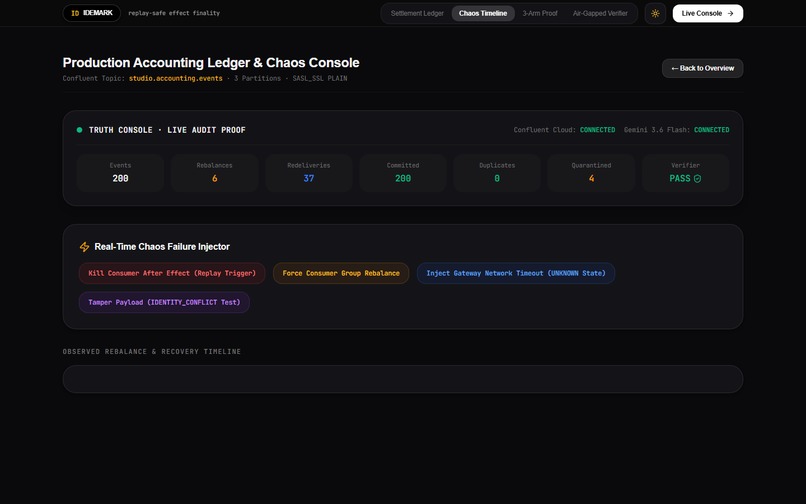806x504 pixels.
Task: Click Force Consumer Group Rebalance button
Action: (341, 273)
